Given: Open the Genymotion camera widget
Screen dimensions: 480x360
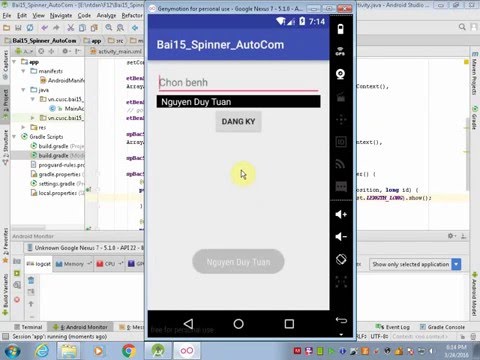Looking at the screenshot, I should [340, 74].
